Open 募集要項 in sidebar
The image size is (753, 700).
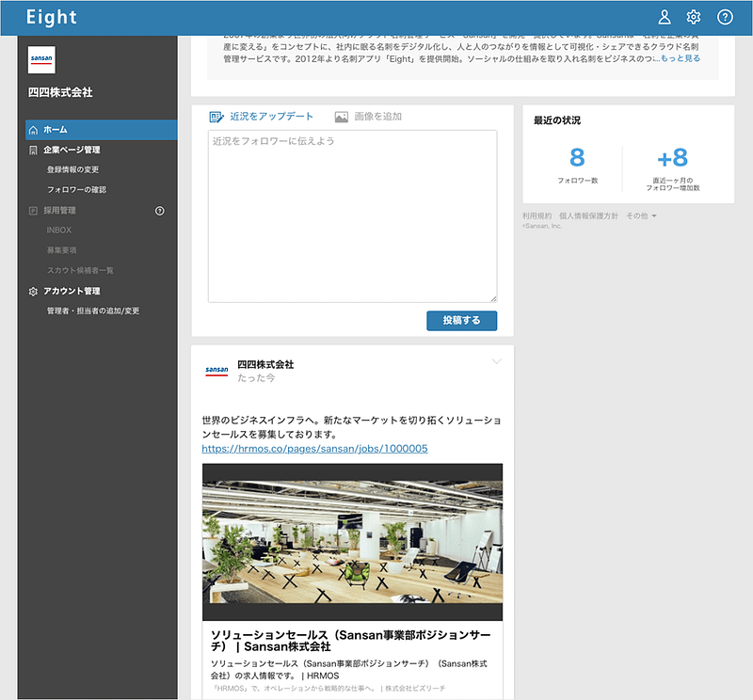pyautogui.click(x=61, y=250)
